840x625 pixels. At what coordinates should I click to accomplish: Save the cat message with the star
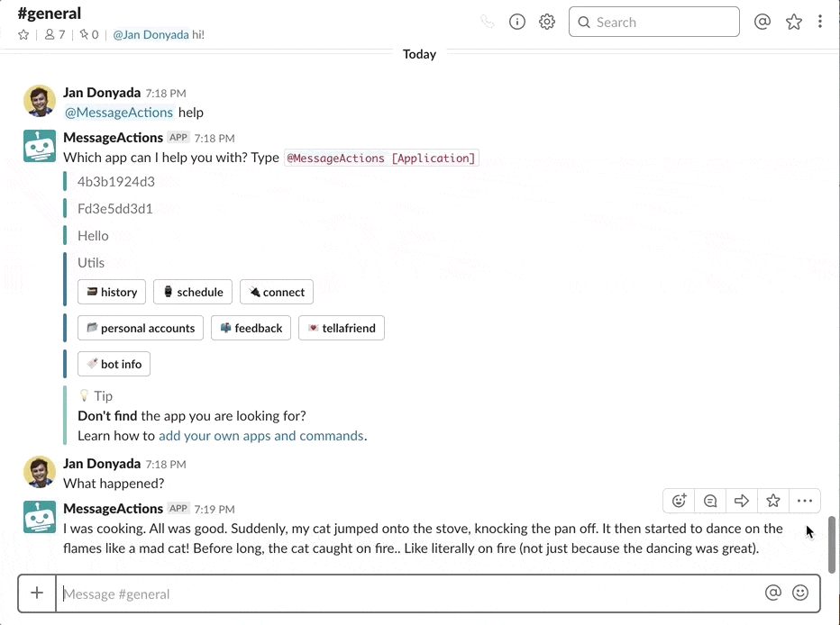pyautogui.click(x=772, y=501)
